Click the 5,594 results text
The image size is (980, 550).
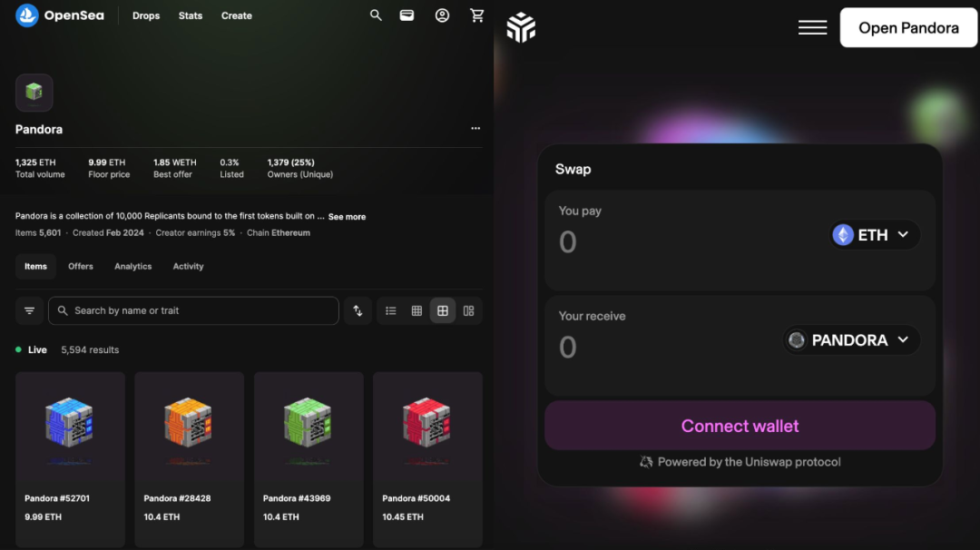(x=90, y=350)
